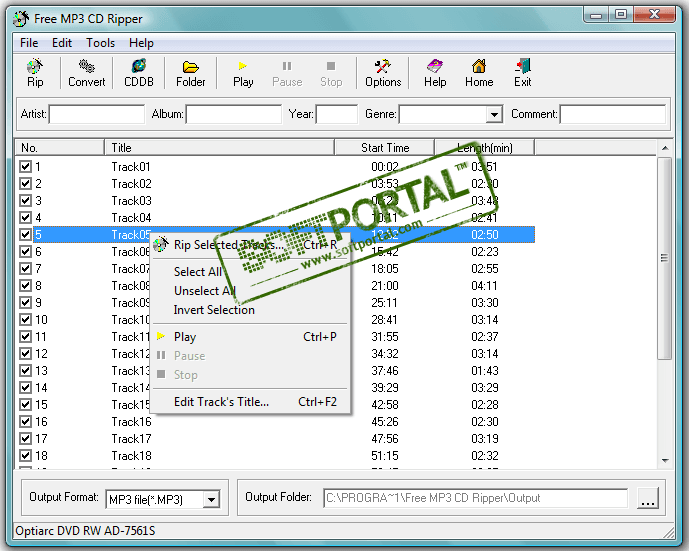Toggle the checkbox for track 3

25,200
